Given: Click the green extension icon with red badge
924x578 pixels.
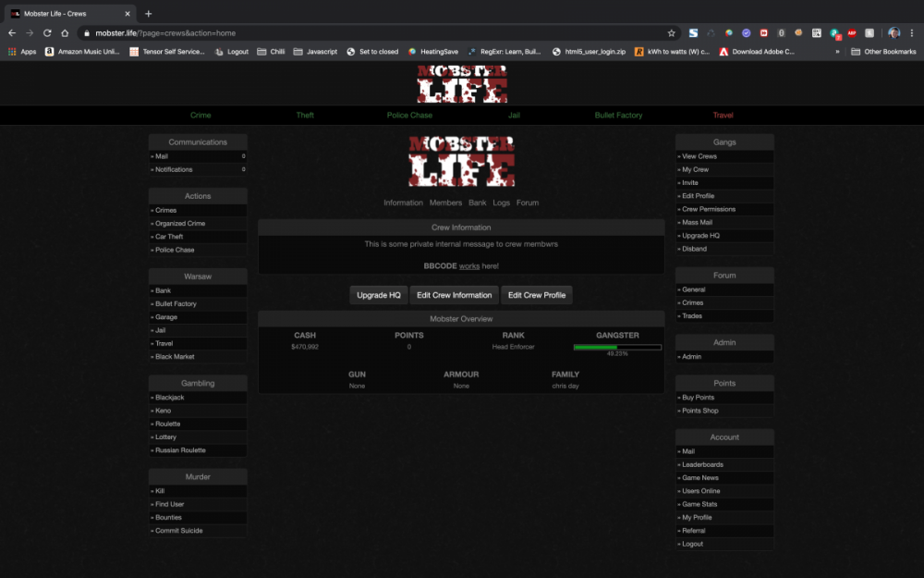Looking at the screenshot, I should 834,32.
